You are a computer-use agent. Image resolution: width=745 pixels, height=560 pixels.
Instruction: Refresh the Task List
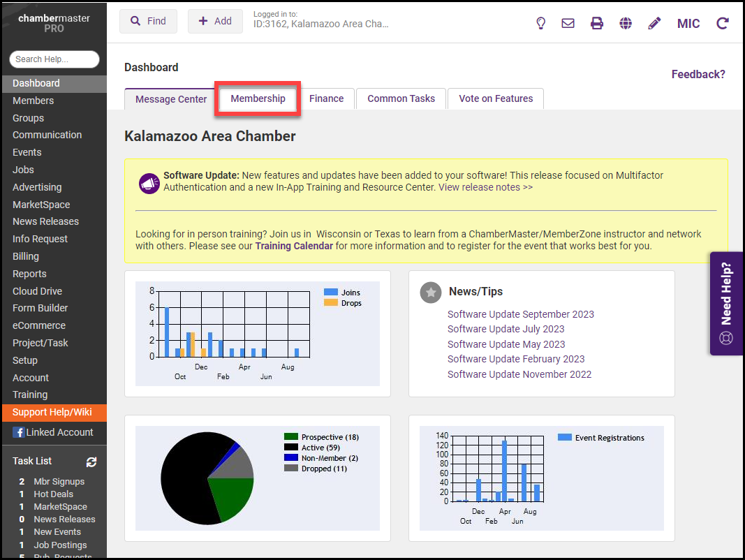point(91,462)
